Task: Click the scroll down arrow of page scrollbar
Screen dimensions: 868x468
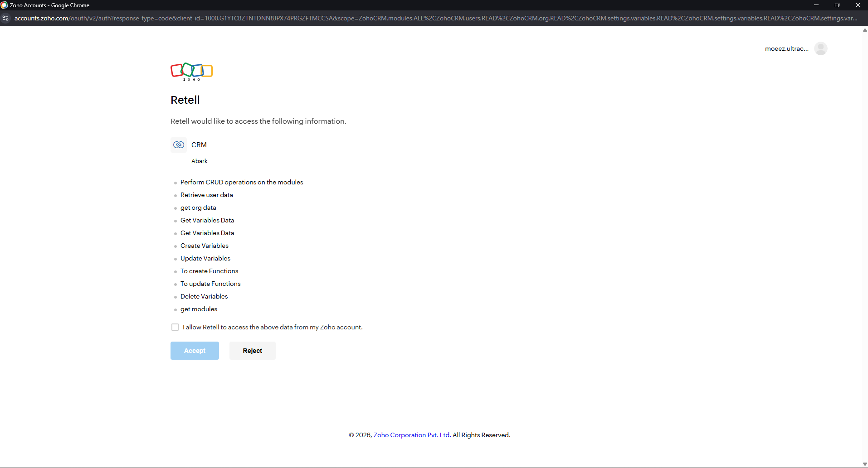Action: pyautogui.click(x=864, y=464)
